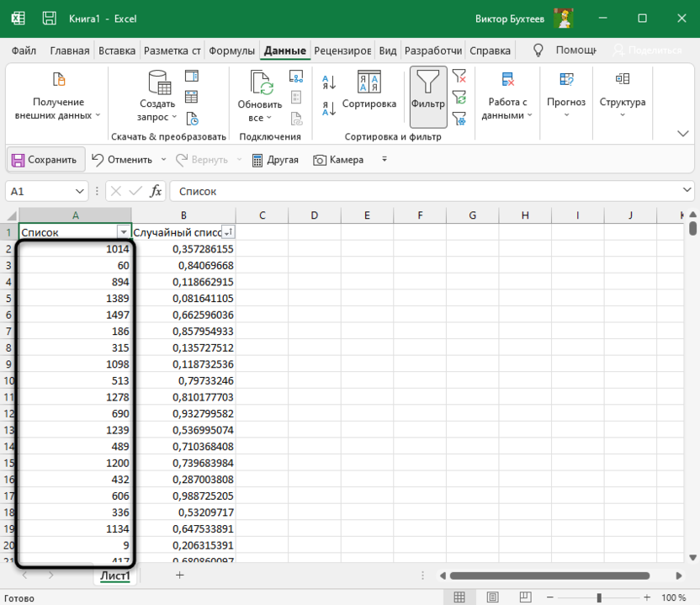This screenshot has width=700, height=605.
Task: Switch to Page Layout view icon
Action: [492, 597]
